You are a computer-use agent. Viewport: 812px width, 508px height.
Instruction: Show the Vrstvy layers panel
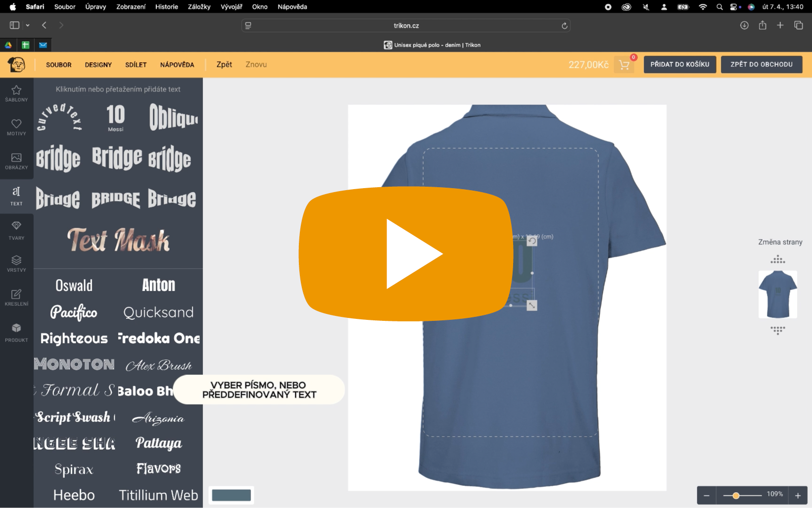coord(16,263)
